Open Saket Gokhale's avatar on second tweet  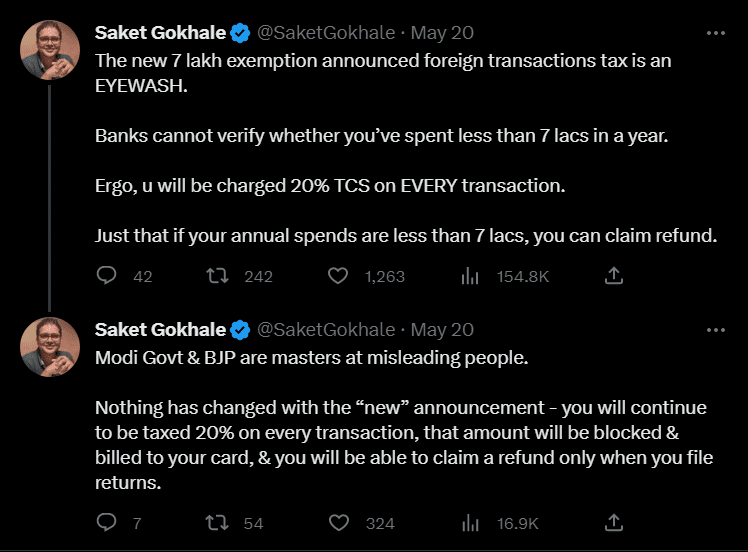pyautogui.click(x=50, y=347)
